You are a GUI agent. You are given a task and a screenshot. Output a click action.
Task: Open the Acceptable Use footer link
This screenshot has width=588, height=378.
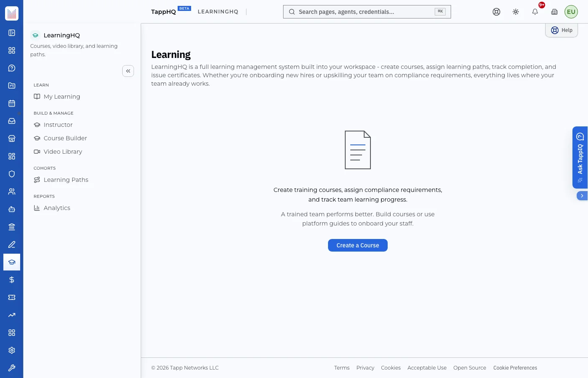coord(427,368)
